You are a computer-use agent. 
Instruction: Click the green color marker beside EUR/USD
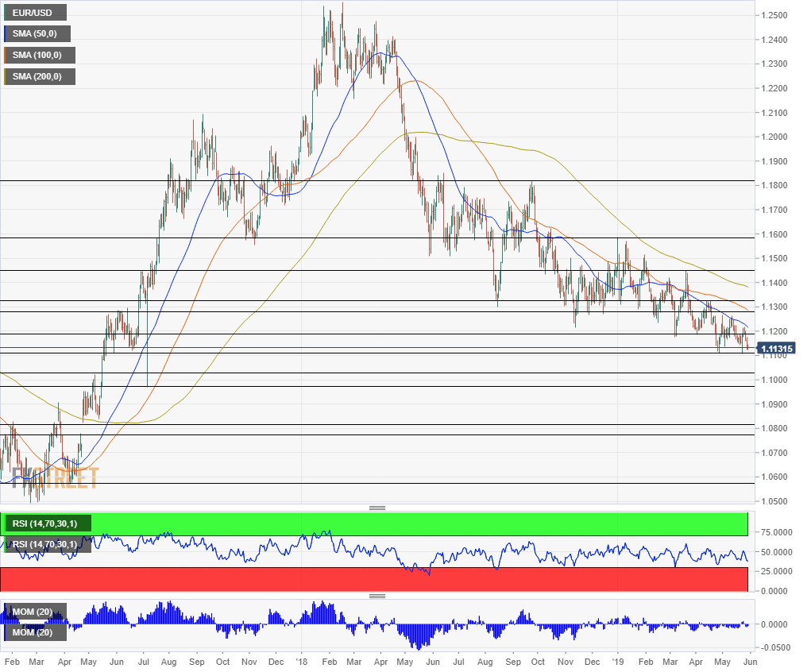[x=6, y=13]
